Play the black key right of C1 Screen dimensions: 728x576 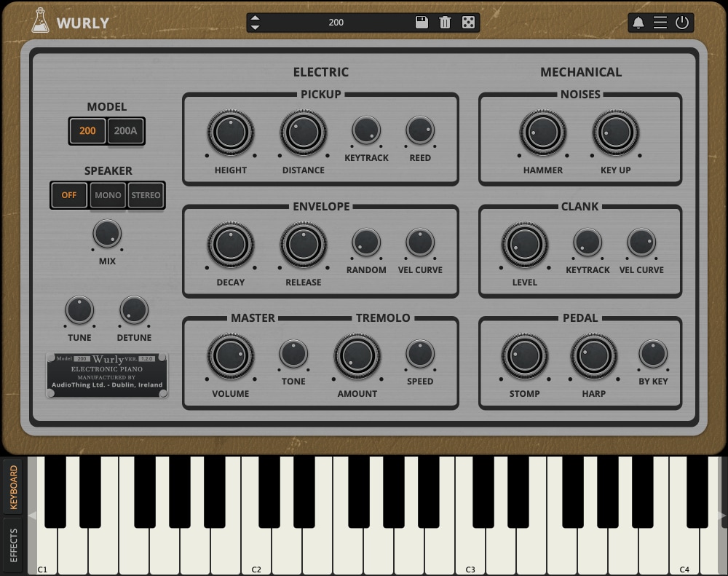55,492
